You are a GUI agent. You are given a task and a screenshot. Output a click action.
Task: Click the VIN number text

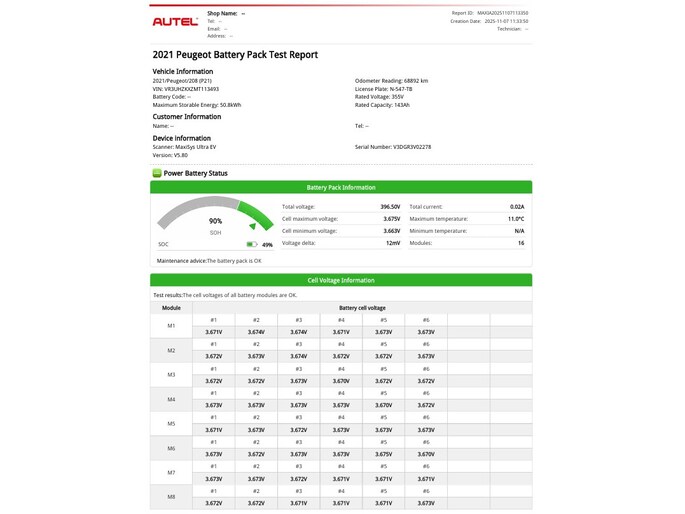click(185, 88)
